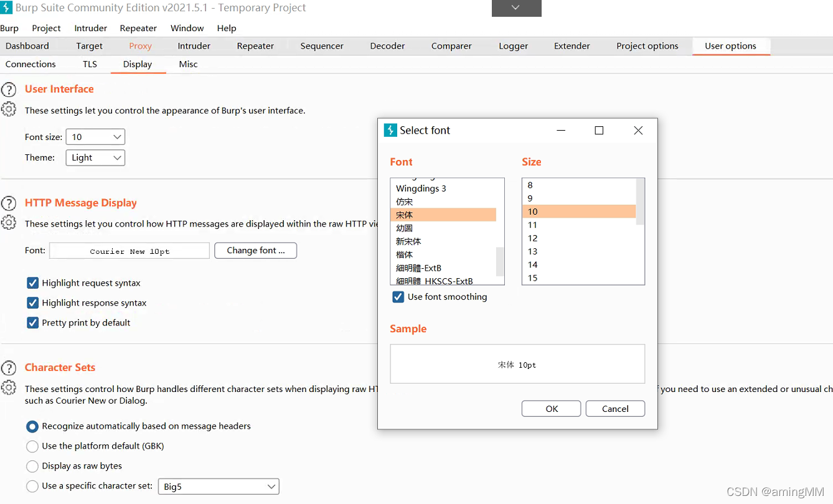Switch to the Target tab
This screenshot has height=504, width=833.
[x=90, y=46]
